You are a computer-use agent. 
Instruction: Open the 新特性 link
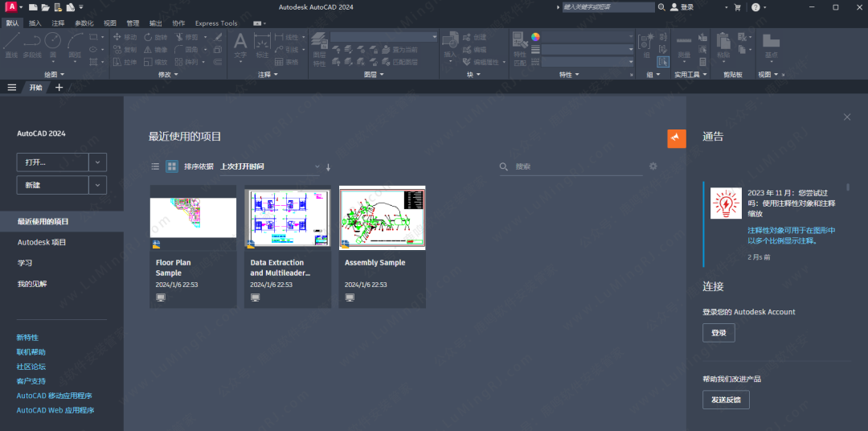click(x=27, y=338)
